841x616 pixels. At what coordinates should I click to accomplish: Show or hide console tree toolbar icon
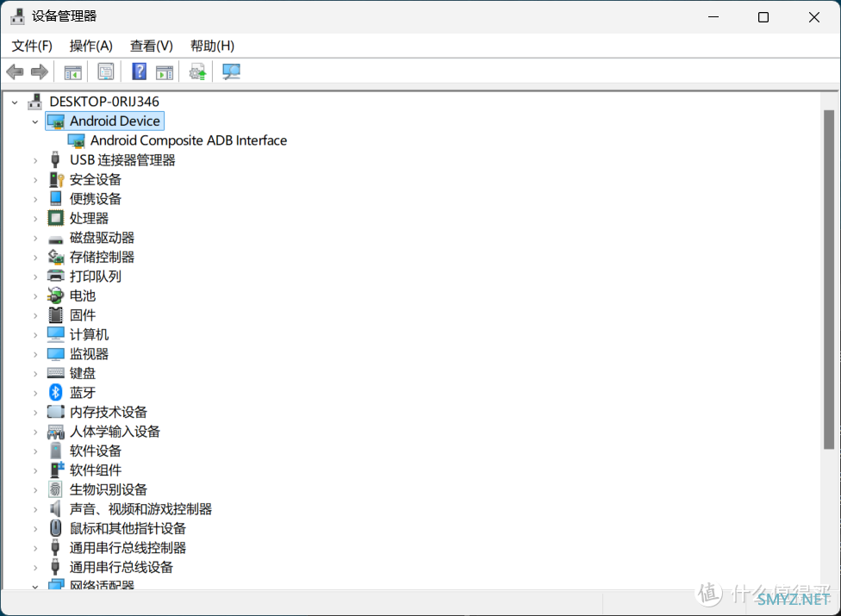[x=72, y=72]
